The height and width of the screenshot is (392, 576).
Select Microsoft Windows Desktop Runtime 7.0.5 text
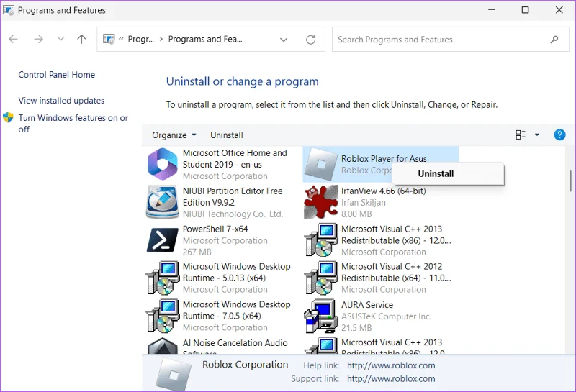[x=237, y=310]
